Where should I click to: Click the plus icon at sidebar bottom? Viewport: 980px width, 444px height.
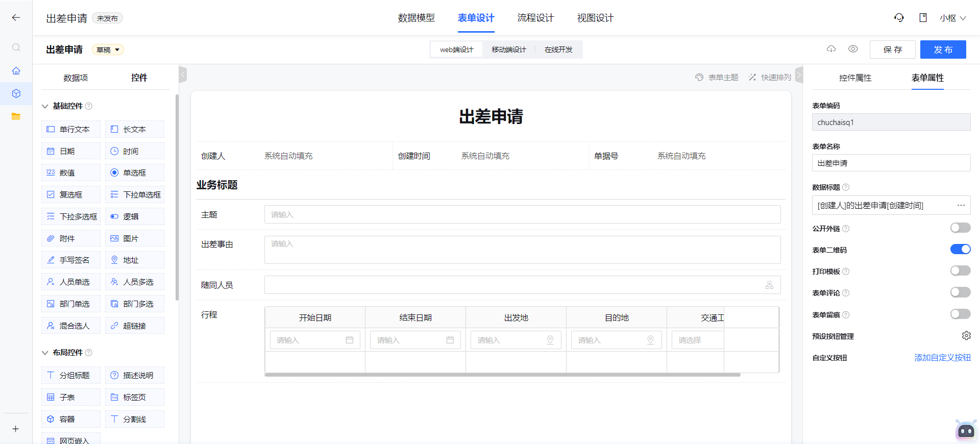[x=16, y=429]
